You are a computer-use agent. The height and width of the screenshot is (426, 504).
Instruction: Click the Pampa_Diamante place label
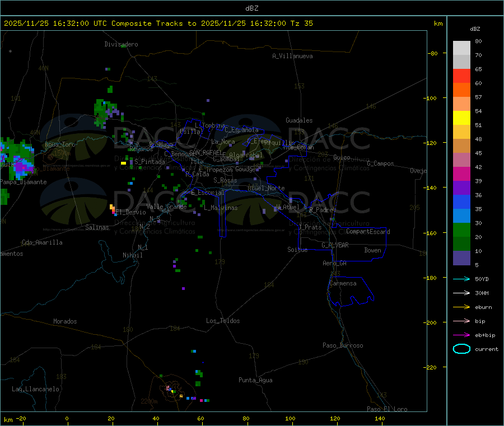24,182
